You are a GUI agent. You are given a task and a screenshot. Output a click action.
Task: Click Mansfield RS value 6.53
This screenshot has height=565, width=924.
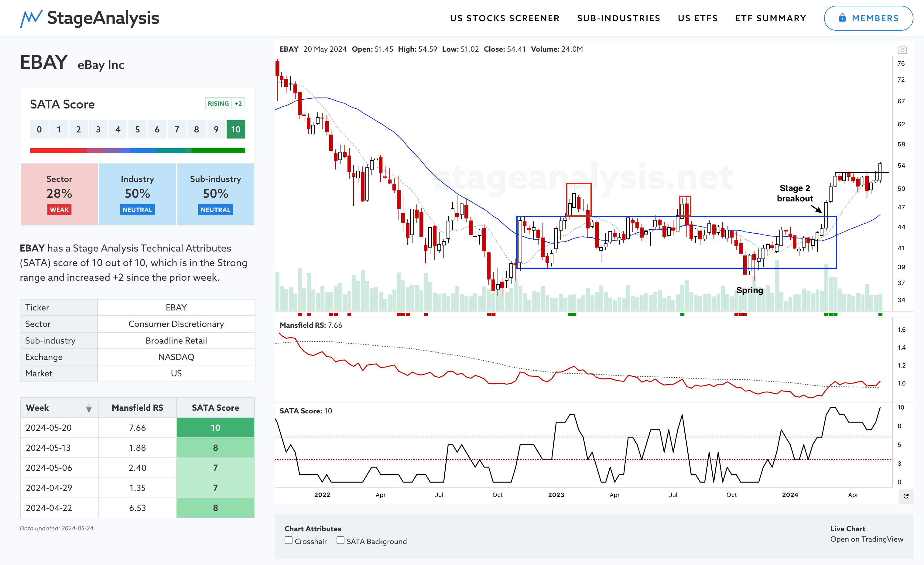(138, 508)
